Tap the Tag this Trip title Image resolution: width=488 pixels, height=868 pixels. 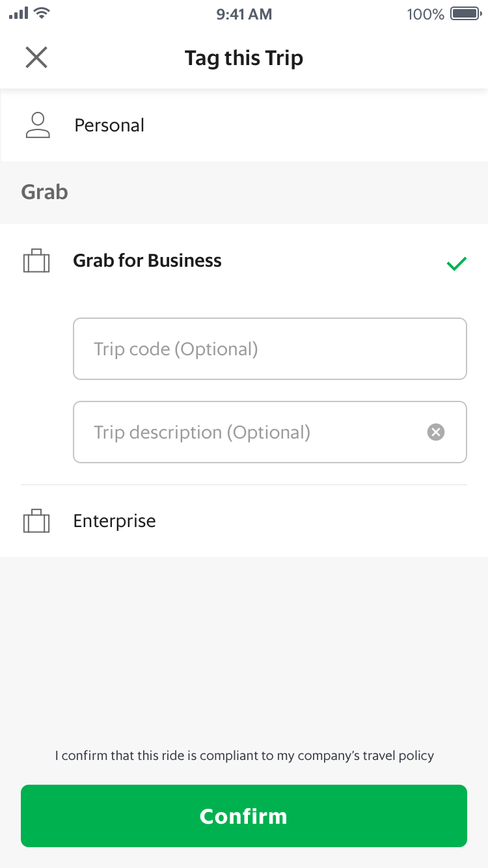click(x=244, y=58)
